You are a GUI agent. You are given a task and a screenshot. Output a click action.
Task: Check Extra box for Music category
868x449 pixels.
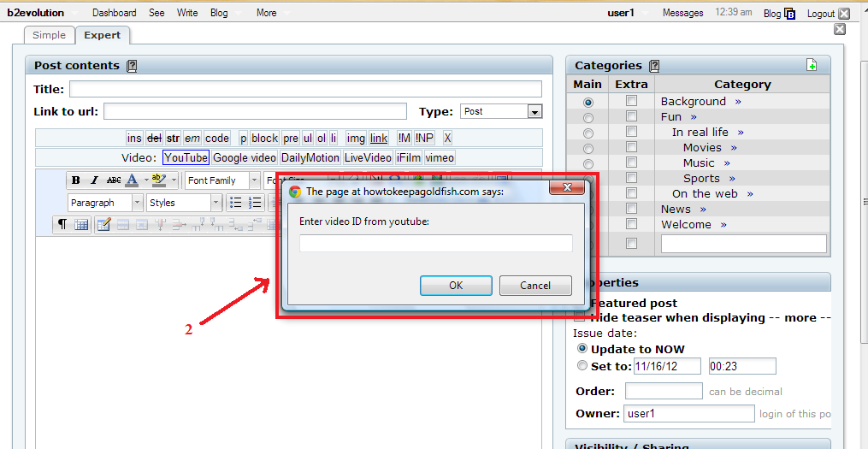(x=631, y=162)
